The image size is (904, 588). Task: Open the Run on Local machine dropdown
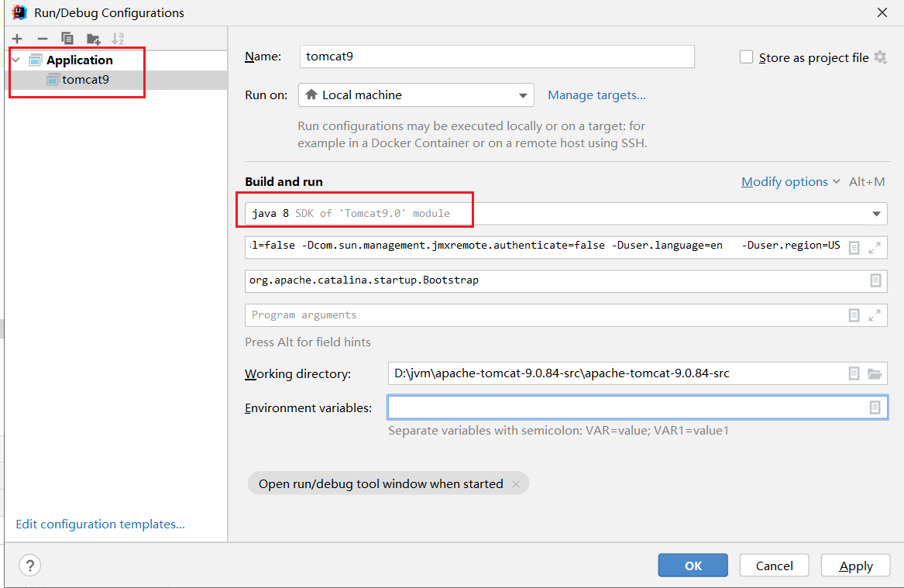416,95
